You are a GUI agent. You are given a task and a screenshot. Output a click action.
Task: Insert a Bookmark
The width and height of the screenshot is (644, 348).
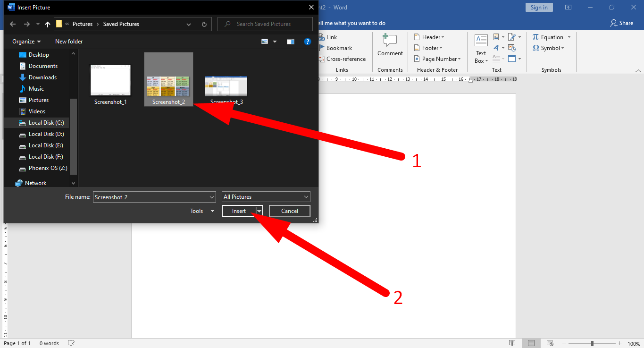336,48
